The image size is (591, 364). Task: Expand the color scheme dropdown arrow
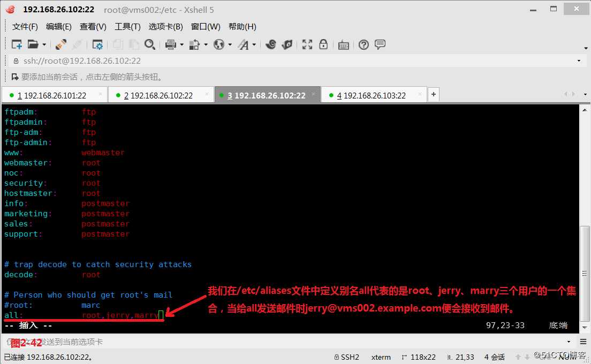pyautogui.click(x=206, y=44)
